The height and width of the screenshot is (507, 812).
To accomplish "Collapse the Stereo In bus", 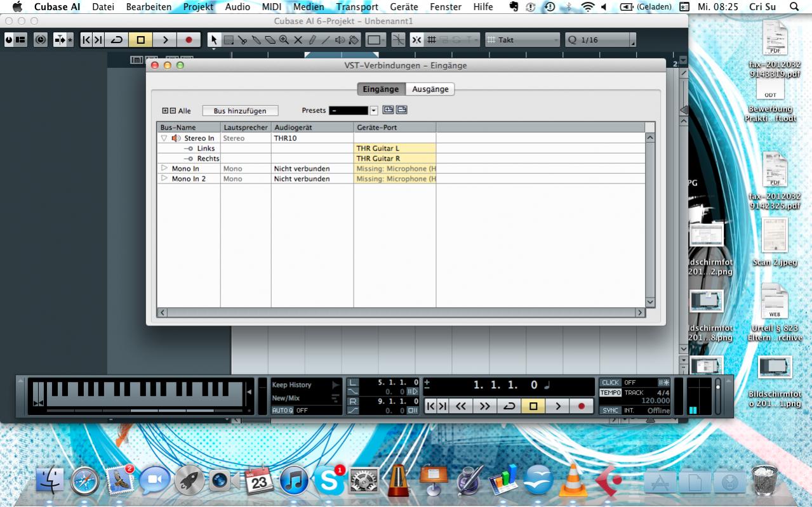I will coord(164,138).
